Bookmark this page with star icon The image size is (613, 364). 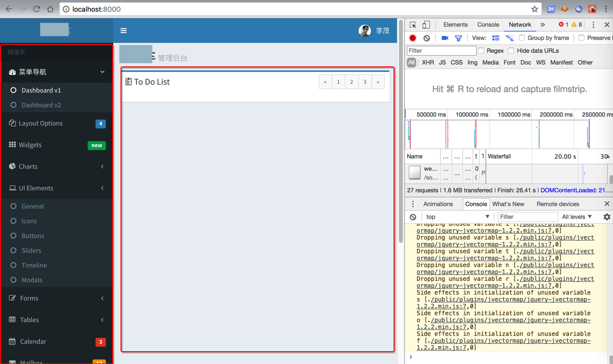(x=534, y=9)
